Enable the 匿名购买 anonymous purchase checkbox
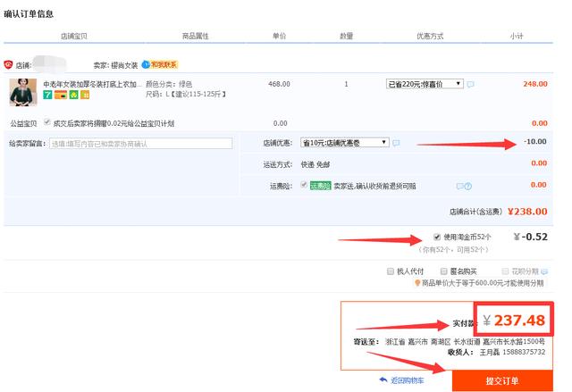 (443, 271)
